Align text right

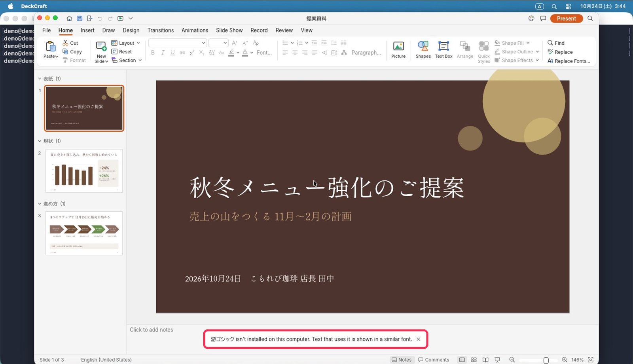pos(305,53)
